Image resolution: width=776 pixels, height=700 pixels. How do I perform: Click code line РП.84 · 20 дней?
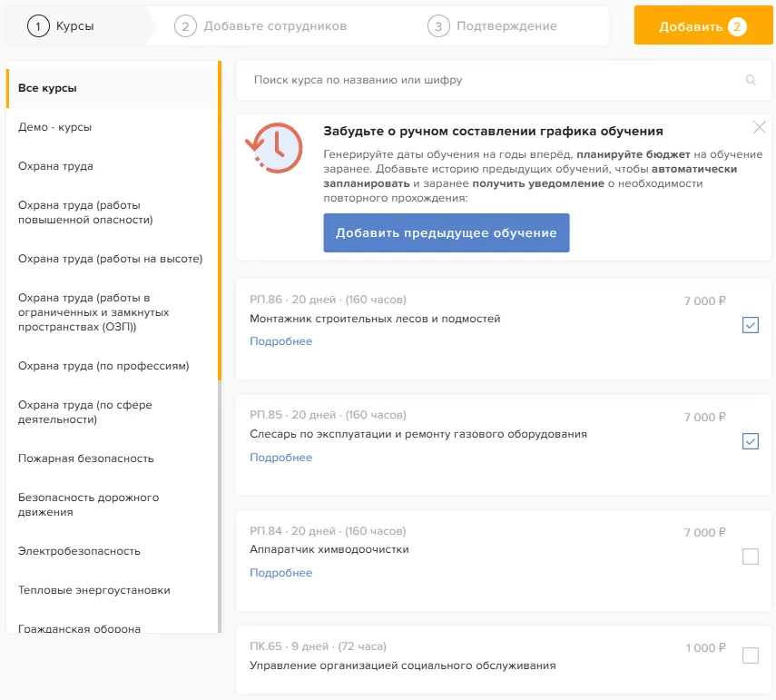point(328,531)
